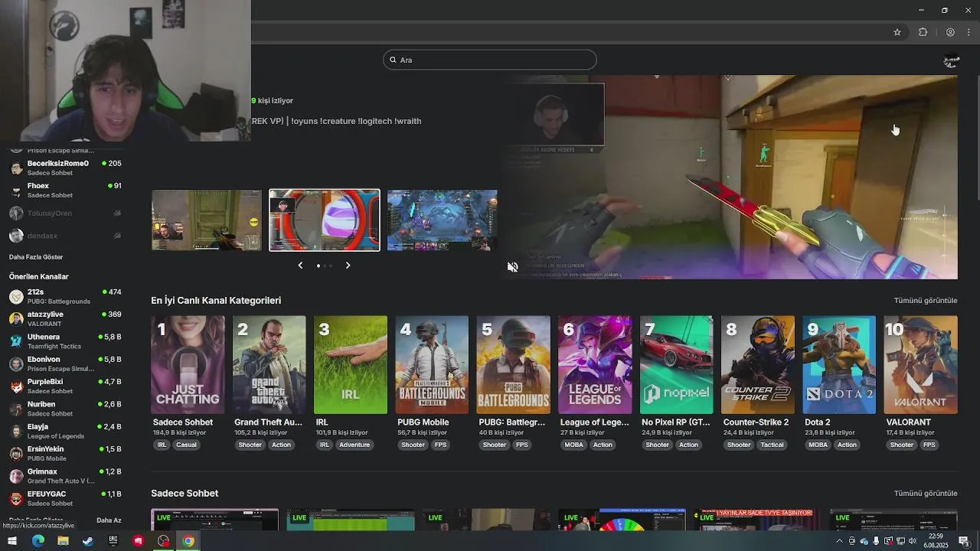Open the Windows Start menu

(12, 541)
